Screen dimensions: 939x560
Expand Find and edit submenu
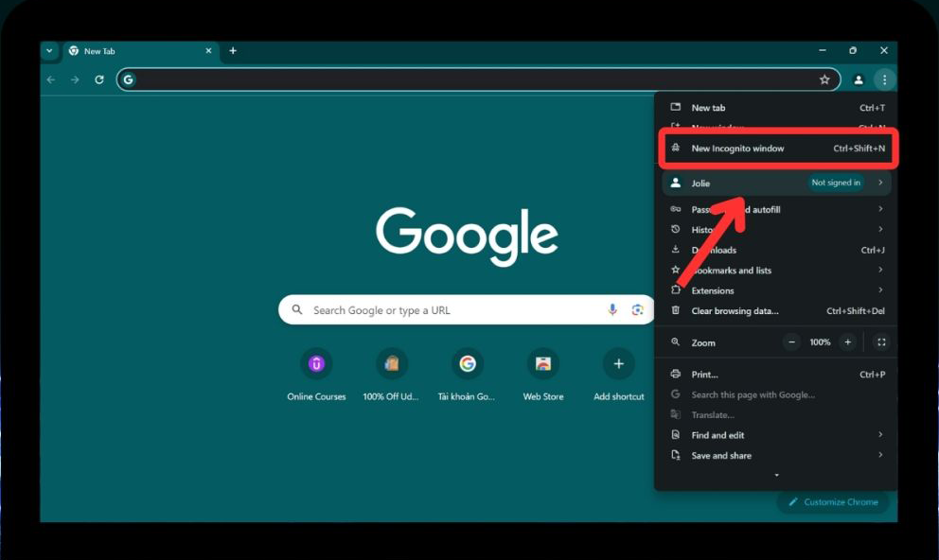pyautogui.click(x=777, y=435)
